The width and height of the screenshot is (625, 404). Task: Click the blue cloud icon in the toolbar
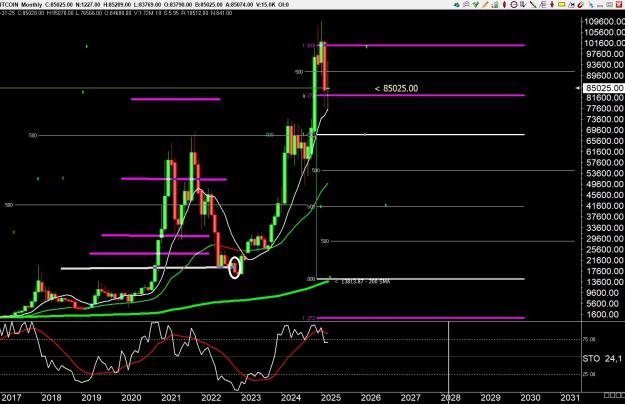pyautogui.click(x=456, y=5)
